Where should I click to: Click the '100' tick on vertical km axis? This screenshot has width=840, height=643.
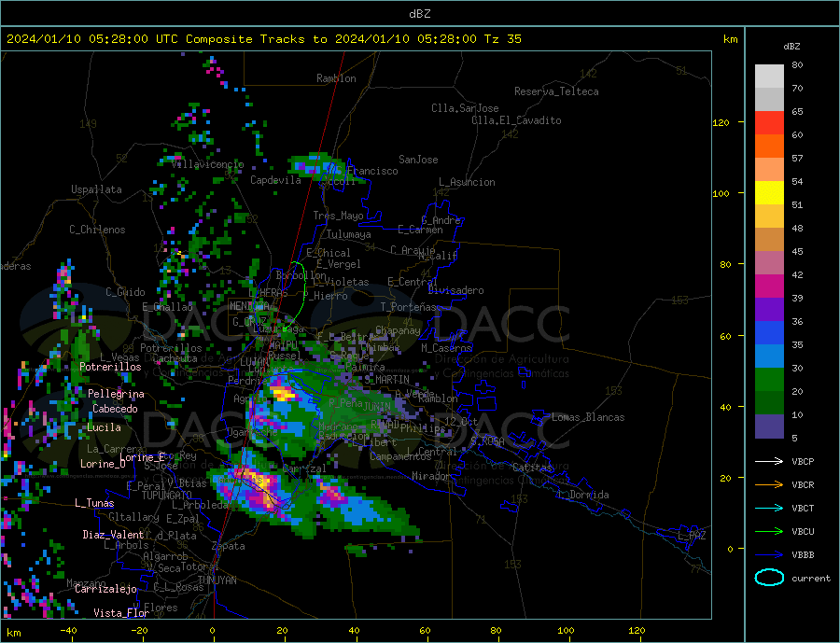tap(721, 193)
